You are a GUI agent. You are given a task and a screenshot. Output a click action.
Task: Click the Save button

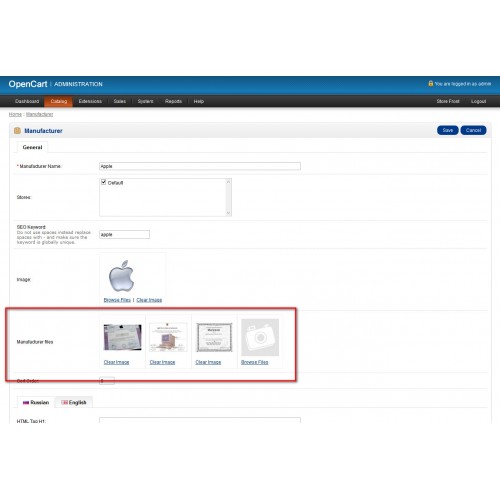pos(448,130)
